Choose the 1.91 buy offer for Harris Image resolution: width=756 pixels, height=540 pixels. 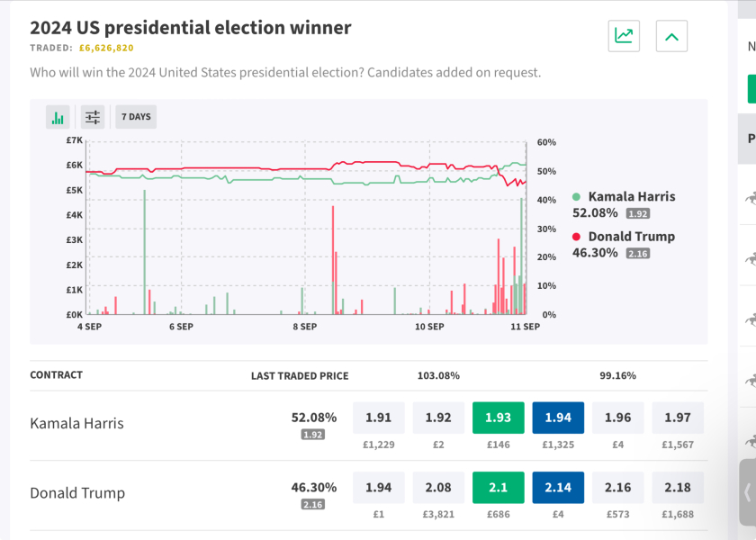378,418
